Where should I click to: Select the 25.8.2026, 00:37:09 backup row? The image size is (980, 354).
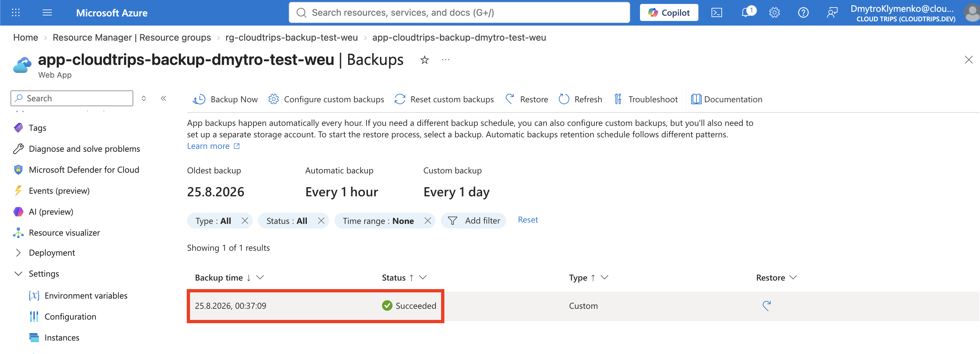click(583, 306)
